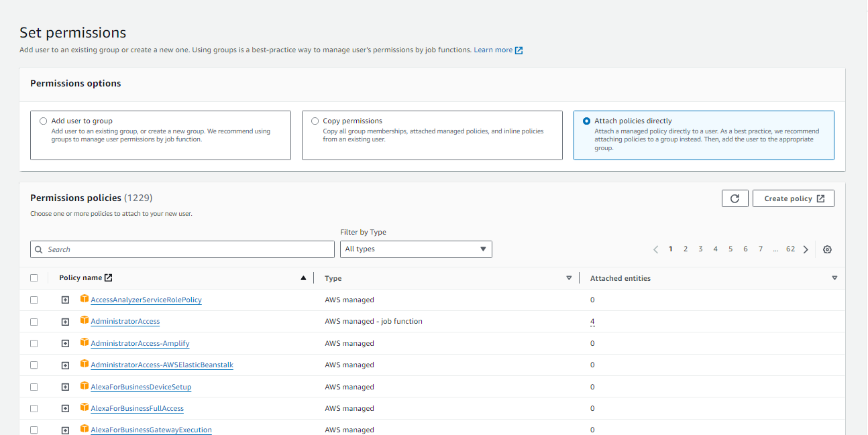The image size is (868, 435).
Task: Click the policy icon beside AdministratorAccess
Action: coord(84,321)
